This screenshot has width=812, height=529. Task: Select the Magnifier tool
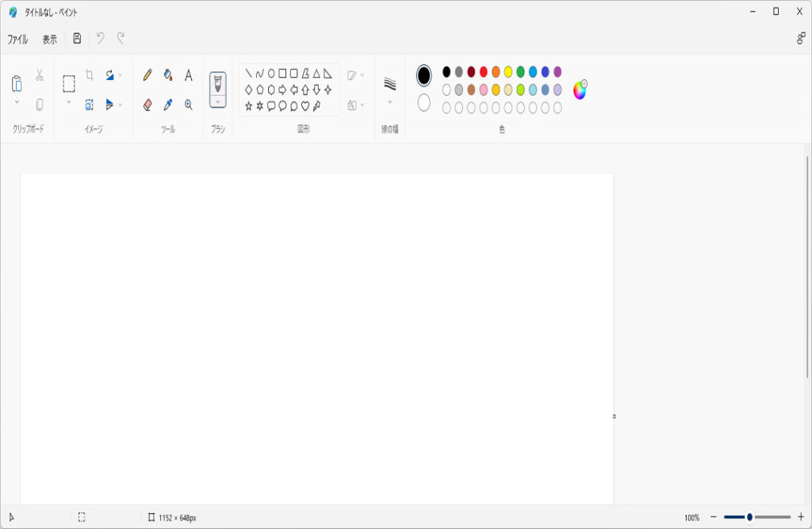click(189, 105)
